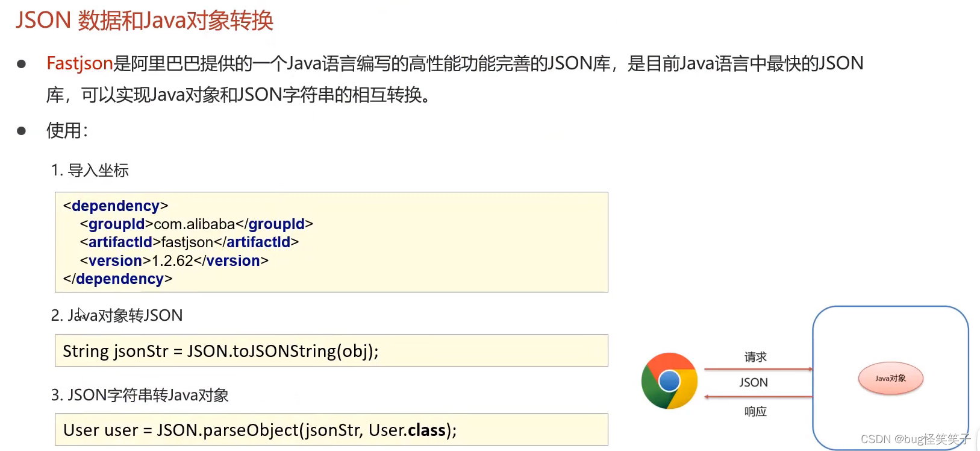Screen dimensions: 980x451
Task: Click the 请求 label above the arrow
Action: 755,357
